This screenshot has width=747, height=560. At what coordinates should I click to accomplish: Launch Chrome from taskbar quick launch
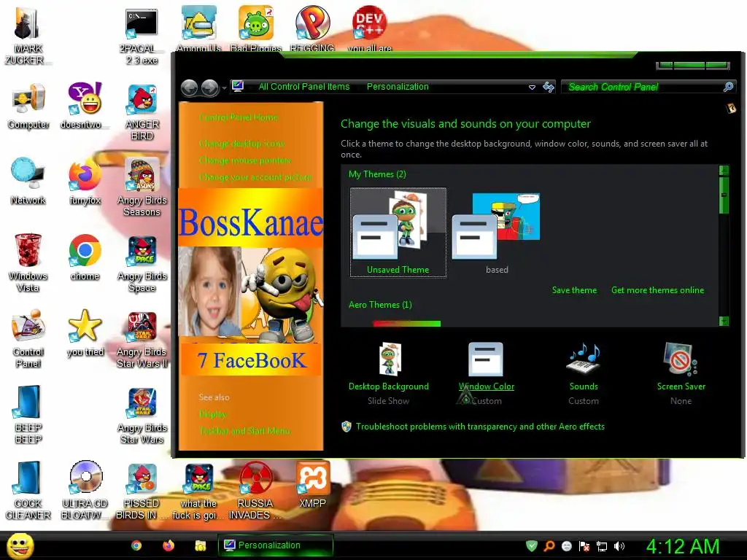pyautogui.click(x=136, y=545)
